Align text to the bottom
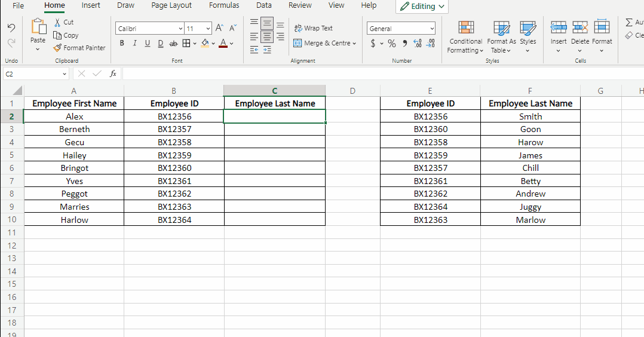Viewport: 644px width, 337px height. pos(280,24)
